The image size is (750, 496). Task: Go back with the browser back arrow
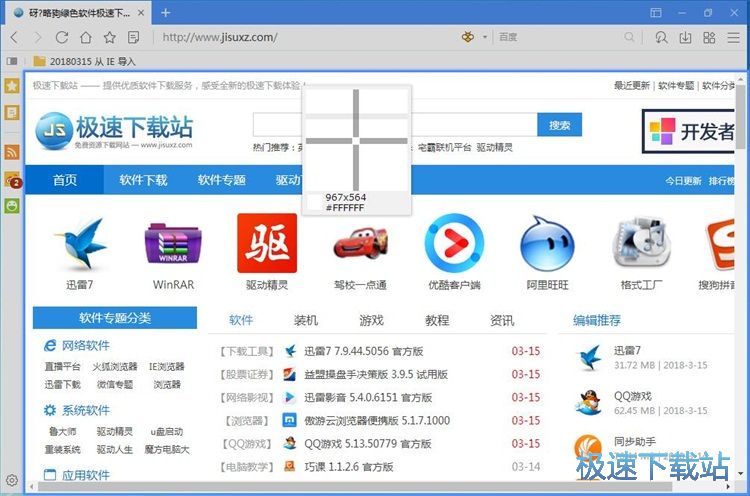point(14,37)
